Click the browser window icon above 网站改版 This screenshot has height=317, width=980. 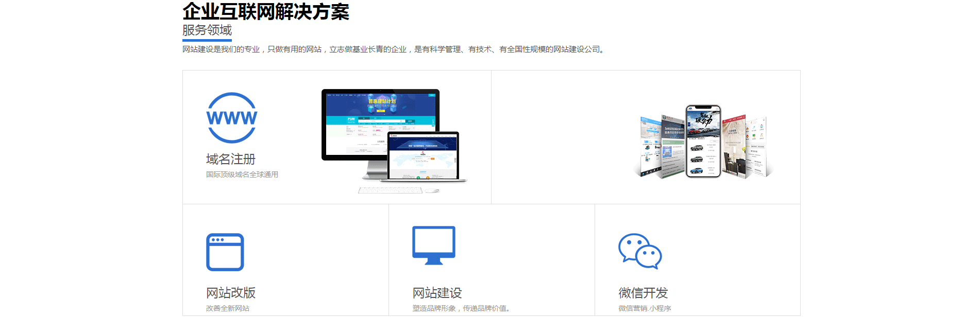pos(225,252)
